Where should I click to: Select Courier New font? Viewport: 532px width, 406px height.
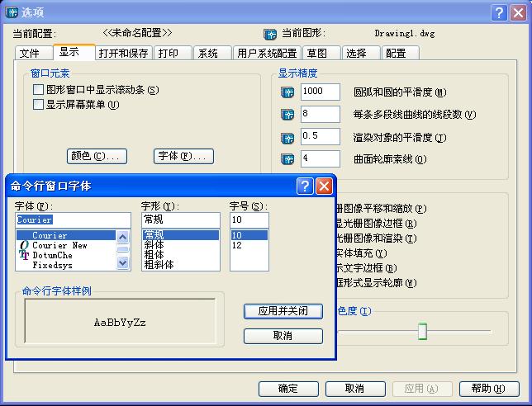point(66,245)
